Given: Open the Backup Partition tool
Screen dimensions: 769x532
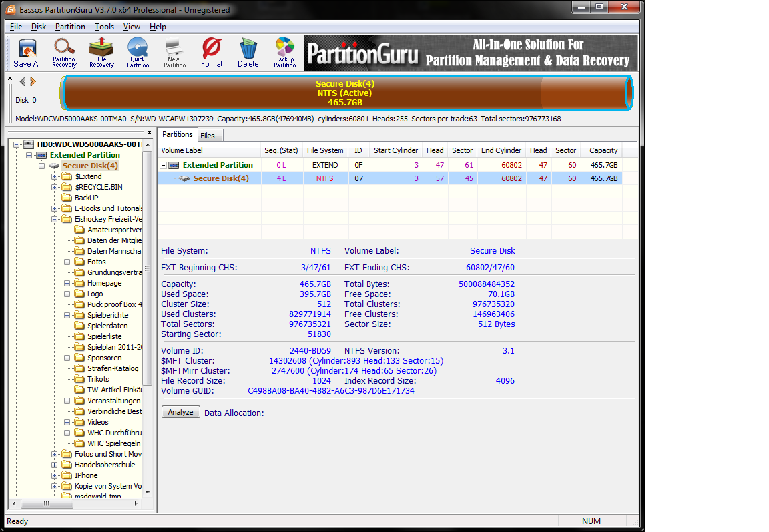Looking at the screenshot, I should [285, 53].
